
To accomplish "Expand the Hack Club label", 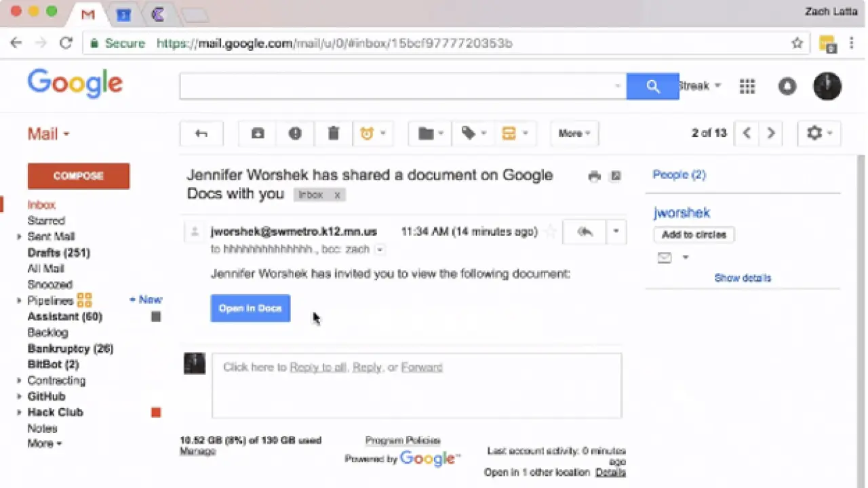I will pos(19,413).
